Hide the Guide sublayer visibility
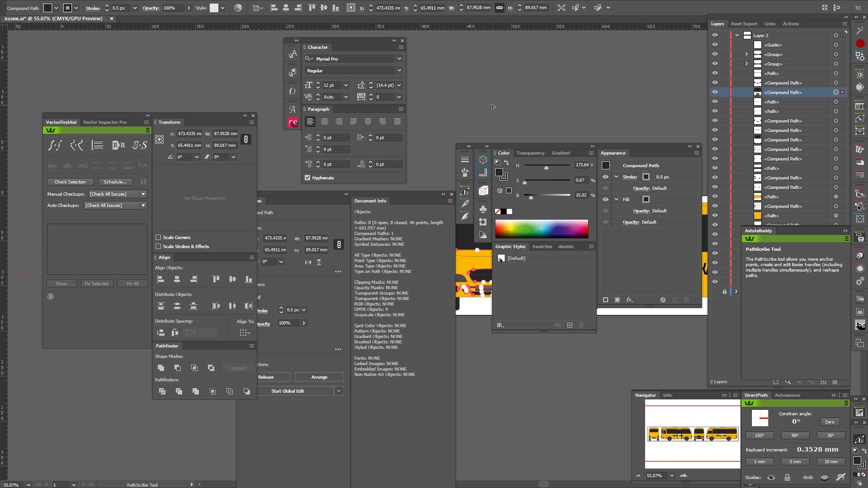Image resolution: width=868 pixels, height=488 pixels. click(x=715, y=45)
